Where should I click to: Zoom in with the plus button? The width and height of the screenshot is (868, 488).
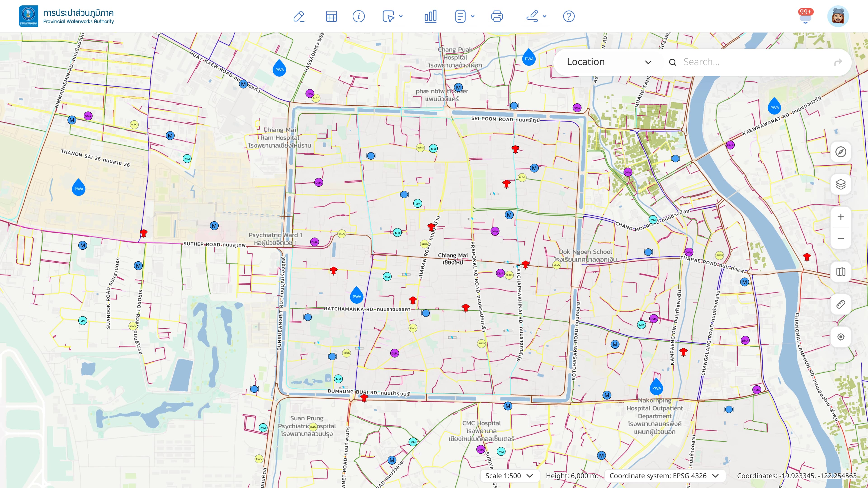pyautogui.click(x=841, y=217)
